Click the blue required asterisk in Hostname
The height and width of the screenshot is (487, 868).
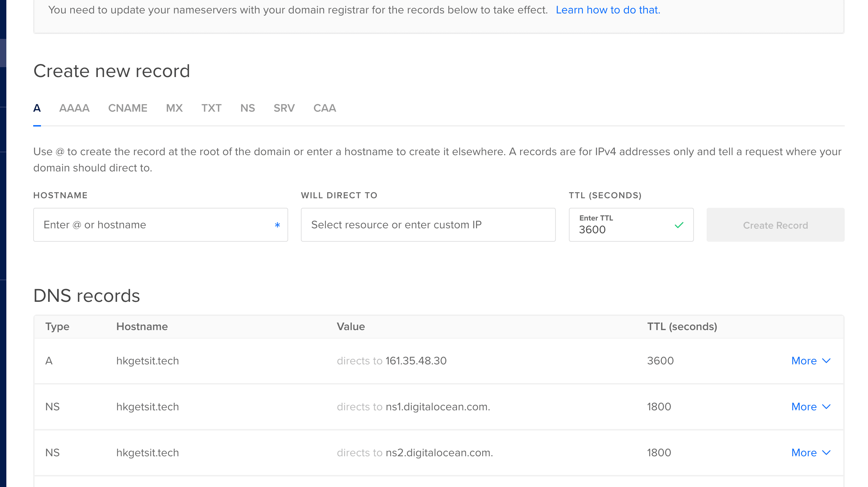(x=277, y=225)
